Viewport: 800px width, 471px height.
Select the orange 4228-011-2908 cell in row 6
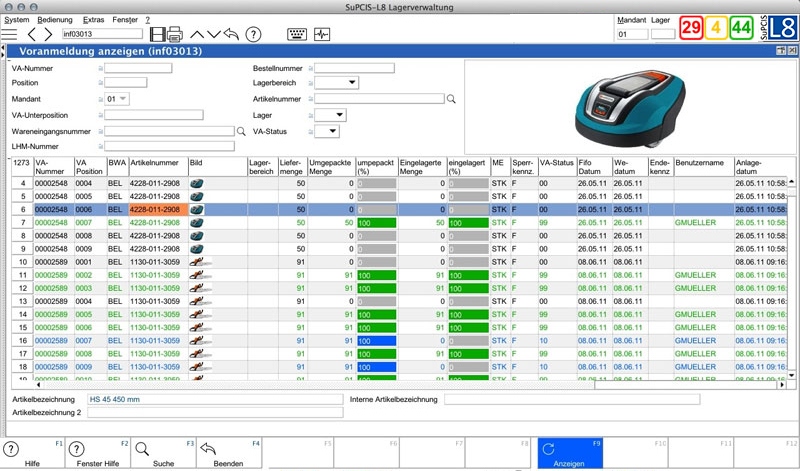point(158,209)
